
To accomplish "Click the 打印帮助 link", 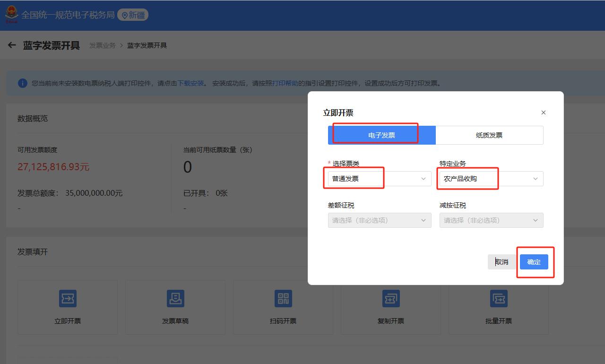I will [x=285, y=83].
